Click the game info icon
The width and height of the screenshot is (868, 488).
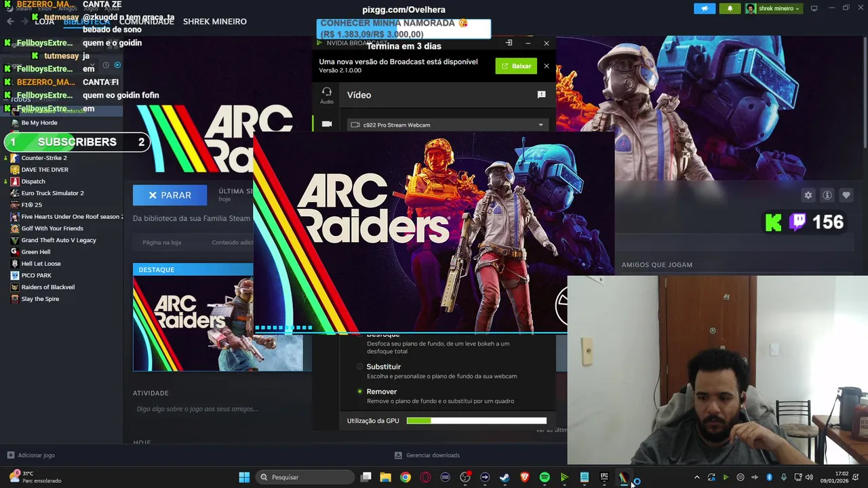pos(827,195)
